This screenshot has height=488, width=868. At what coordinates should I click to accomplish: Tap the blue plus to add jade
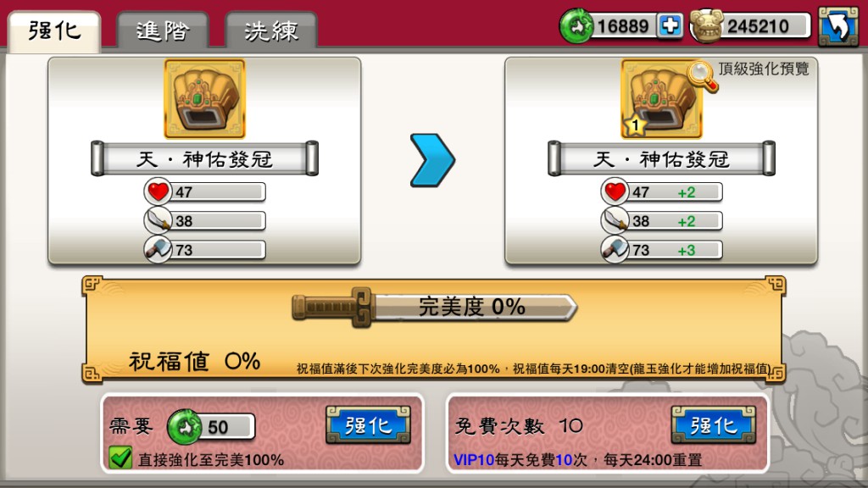click(x=670, y=25)
